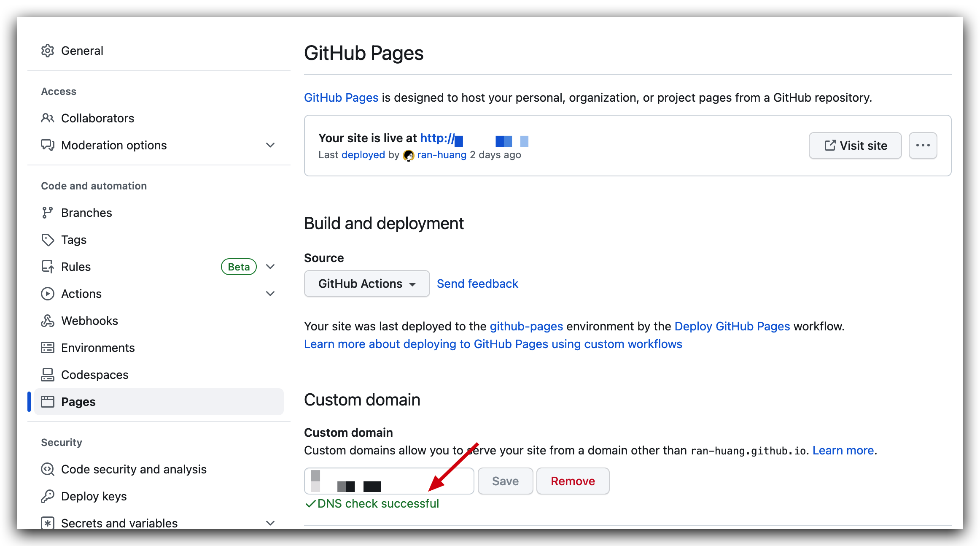Click the Environments server icon
Screen dimensions: 980x546
48,348
